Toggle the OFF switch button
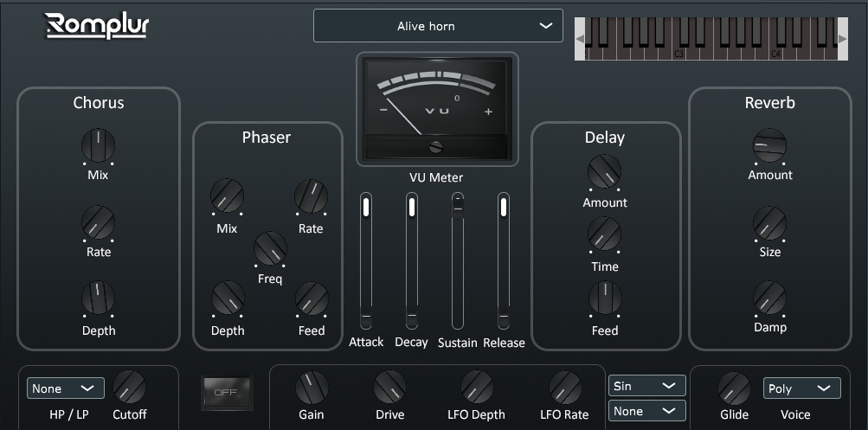This screenshot has width=868, height=430. 227,393
